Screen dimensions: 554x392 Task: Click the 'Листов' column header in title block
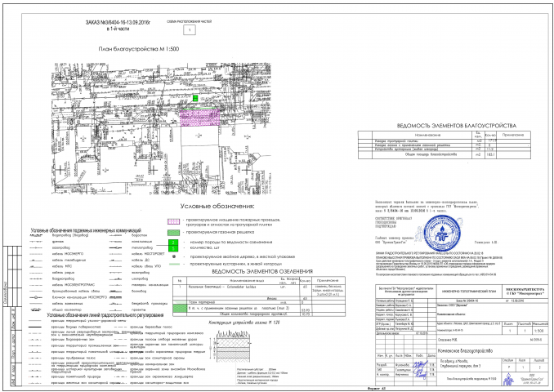coord(539,360)
